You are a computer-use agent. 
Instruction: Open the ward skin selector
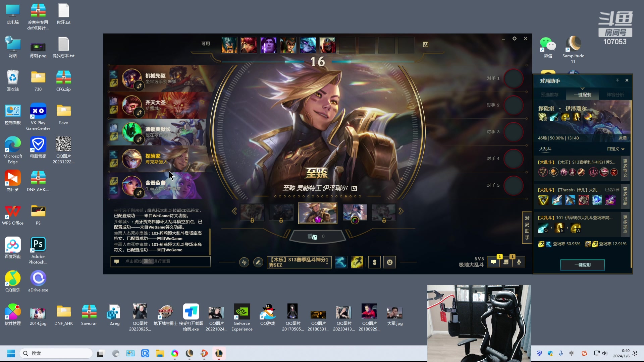tap(374, 262)
